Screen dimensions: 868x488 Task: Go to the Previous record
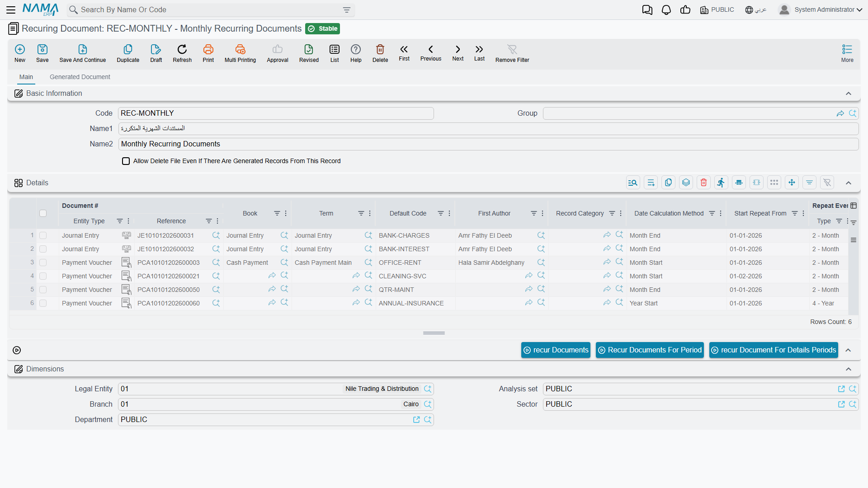[x=431, y=53]
